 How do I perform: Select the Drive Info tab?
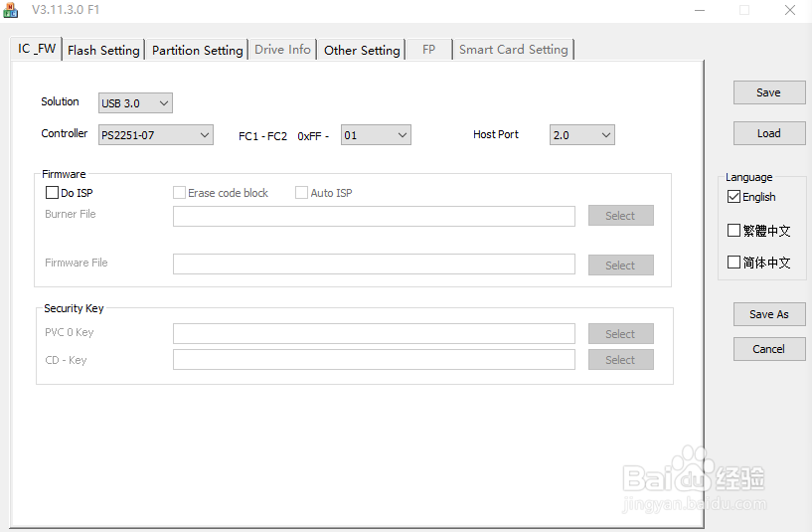point(282,50)
